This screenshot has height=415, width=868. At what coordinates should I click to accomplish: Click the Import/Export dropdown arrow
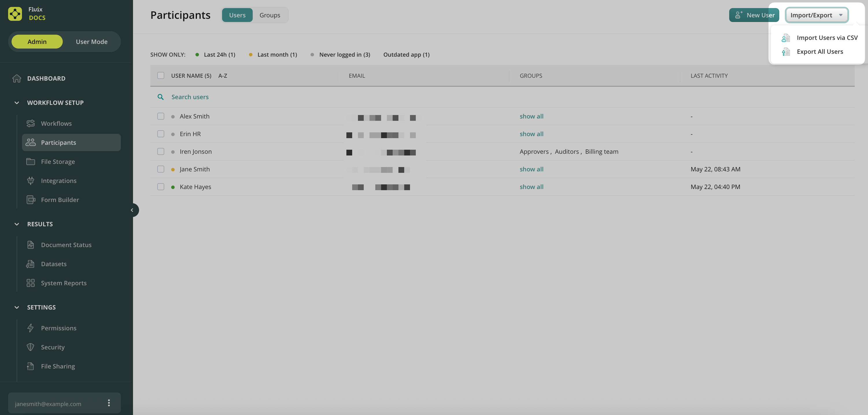click(841, 15)
